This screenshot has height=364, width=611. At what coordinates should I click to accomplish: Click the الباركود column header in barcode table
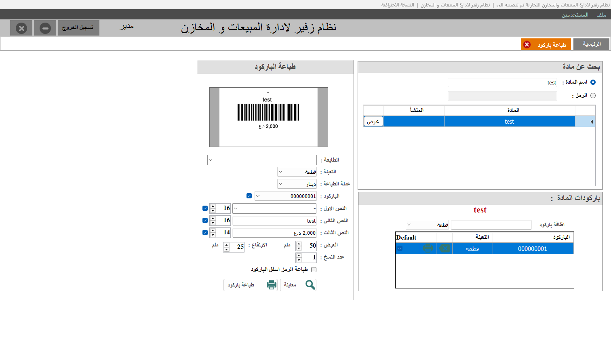coord(533,237)
